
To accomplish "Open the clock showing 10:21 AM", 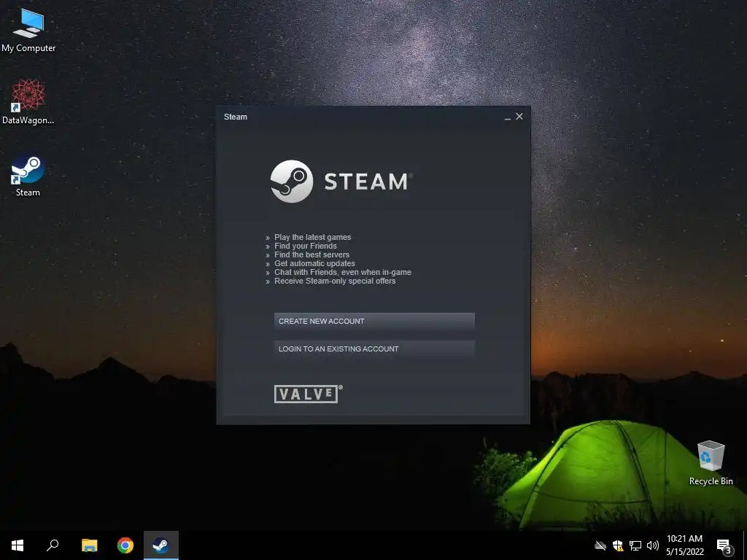I will [684, 545].
